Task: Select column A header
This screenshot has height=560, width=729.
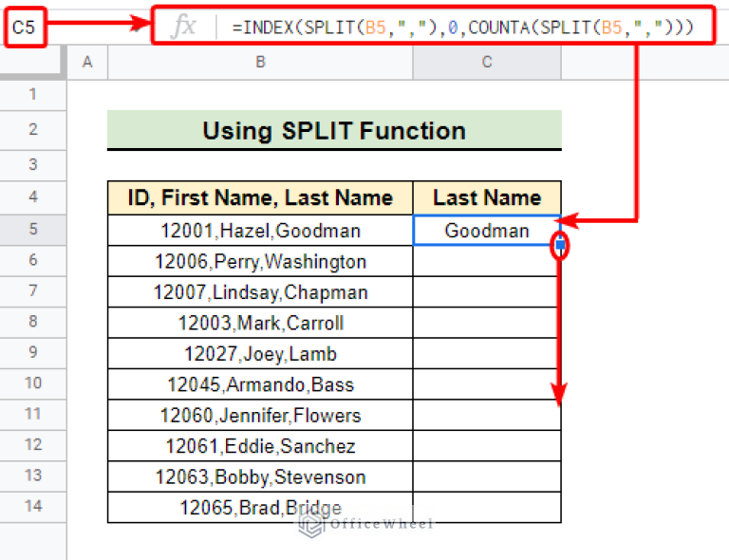Action: 87,62
